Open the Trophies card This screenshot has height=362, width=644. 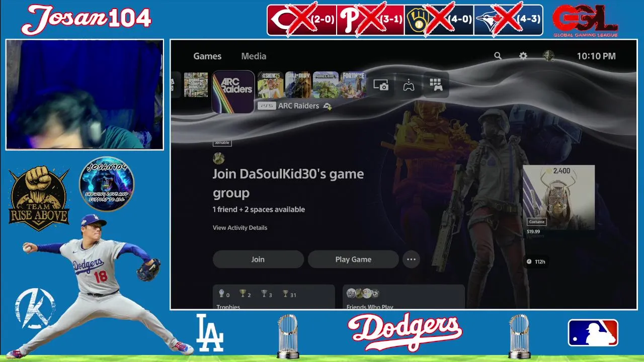(274, 297)
